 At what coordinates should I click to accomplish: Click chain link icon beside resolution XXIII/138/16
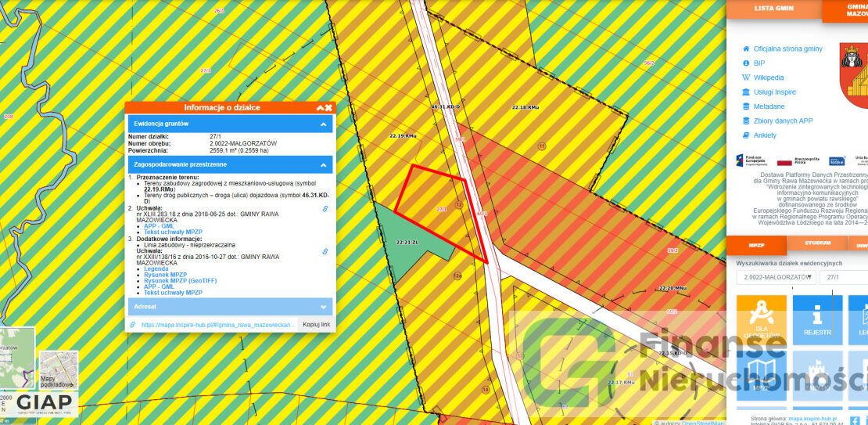tap(325, 251)
